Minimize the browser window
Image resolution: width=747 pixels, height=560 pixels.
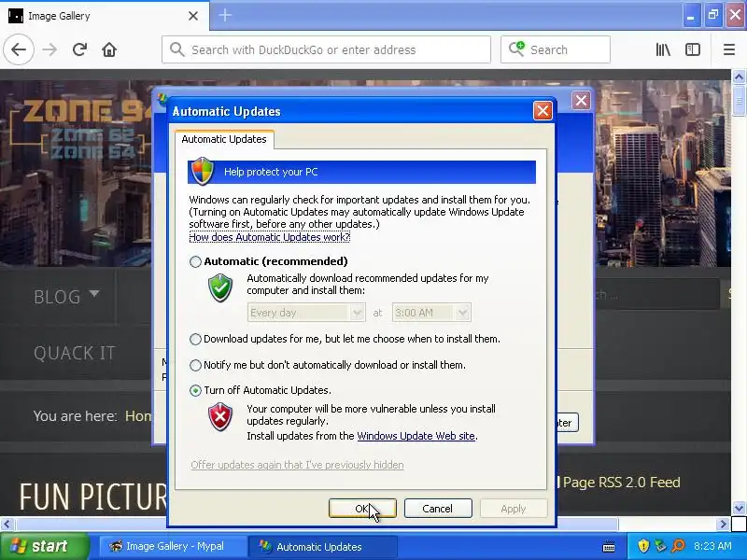point(691,16)
